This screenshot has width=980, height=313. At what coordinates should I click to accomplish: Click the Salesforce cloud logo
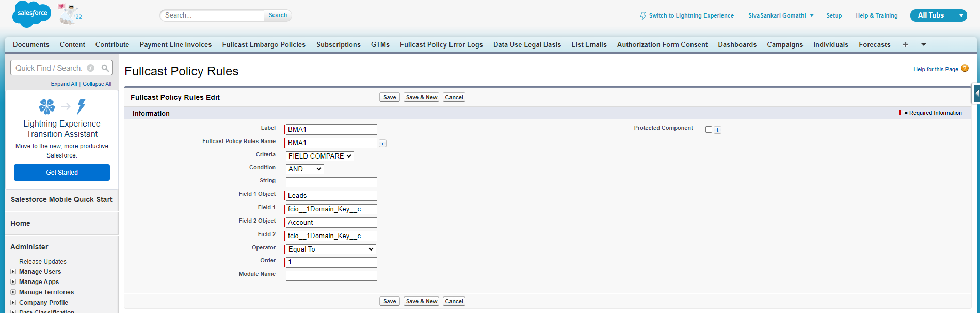pos(32,14)
